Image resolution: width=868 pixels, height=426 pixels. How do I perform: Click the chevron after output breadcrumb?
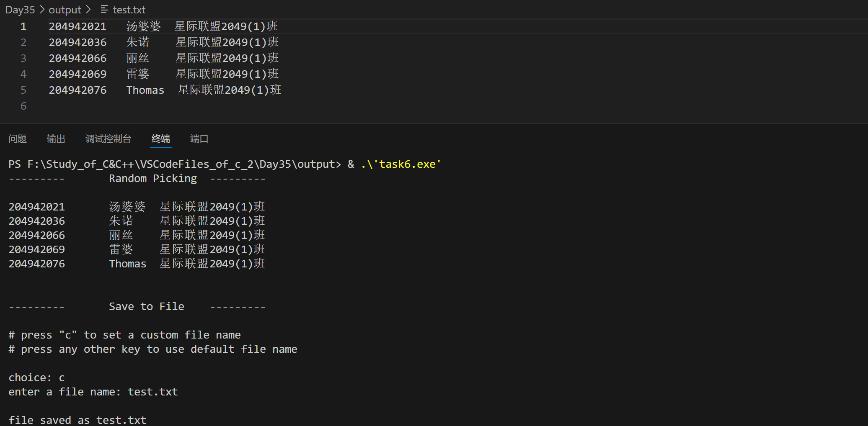[88, 9]
